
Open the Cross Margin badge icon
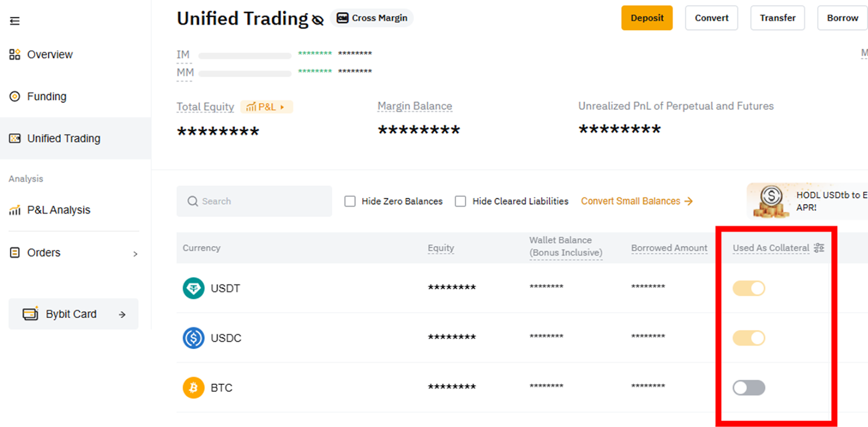click(342, 17)
